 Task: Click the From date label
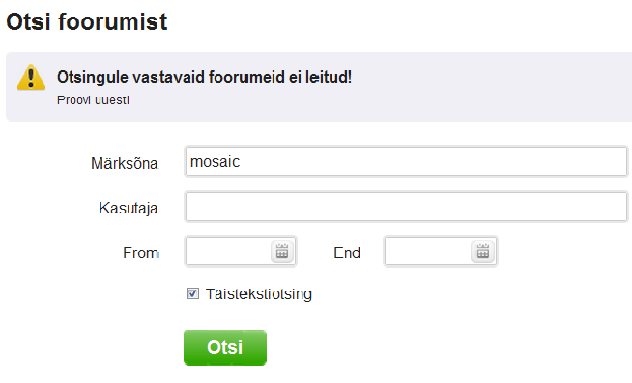[x=141, y=253]
